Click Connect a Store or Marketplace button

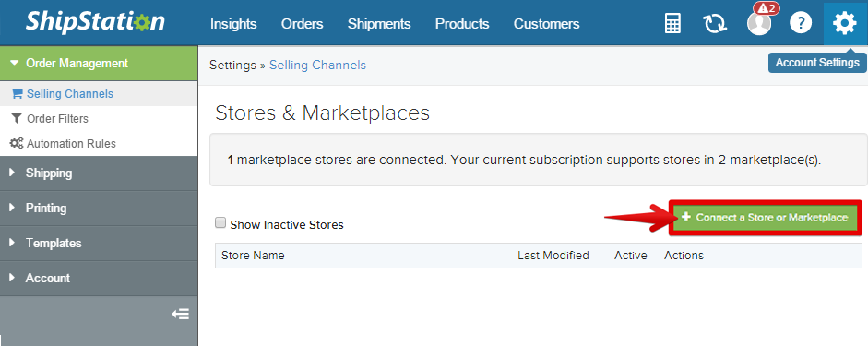click(766, 218)
